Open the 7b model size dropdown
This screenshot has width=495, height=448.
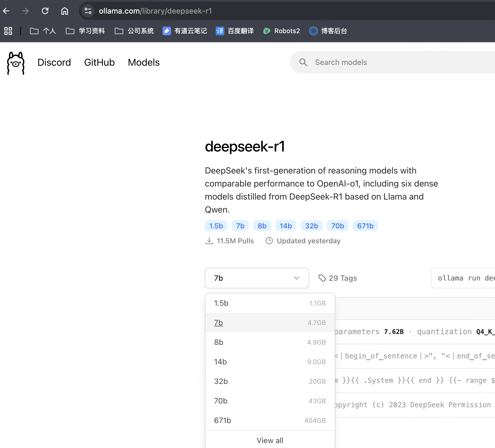click(257, 278)
